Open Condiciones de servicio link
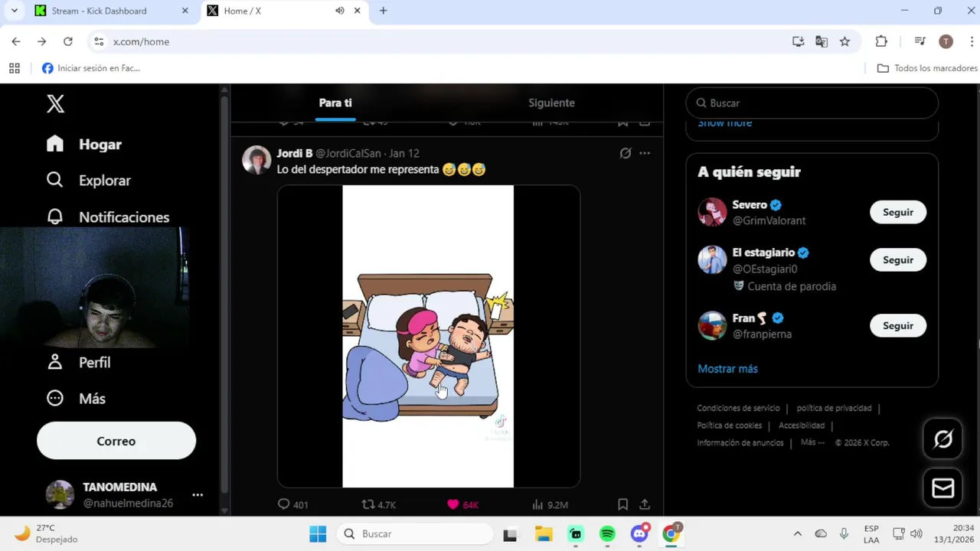 [x=738, y=408]
